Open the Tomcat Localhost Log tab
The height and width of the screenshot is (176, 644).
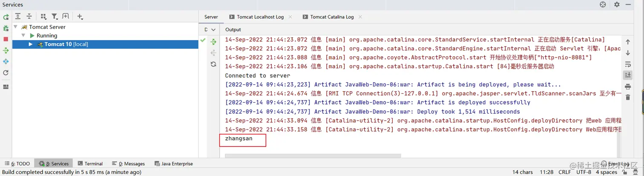tap(260, 17)
